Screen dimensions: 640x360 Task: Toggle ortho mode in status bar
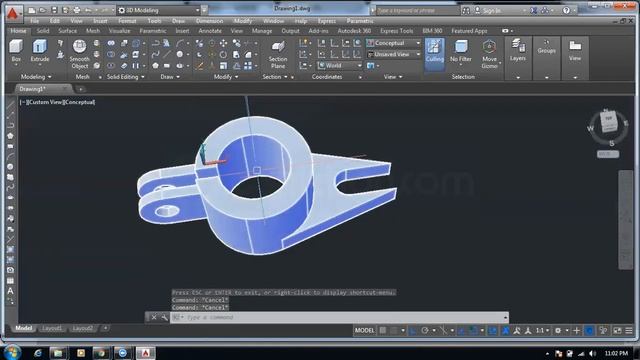pos(413,330)
